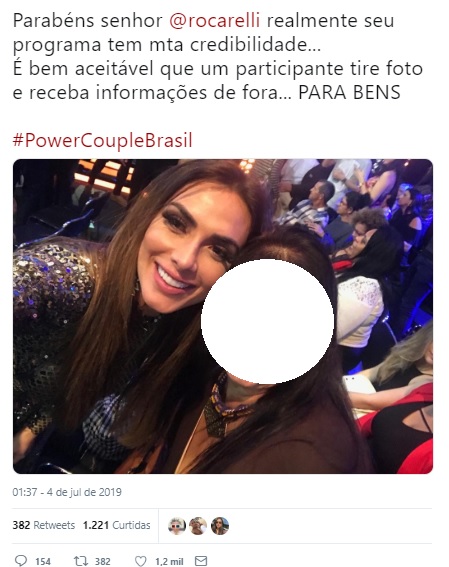Click the third liker avatar
Viewport: 449px width, 567px height.
(219, 526)
